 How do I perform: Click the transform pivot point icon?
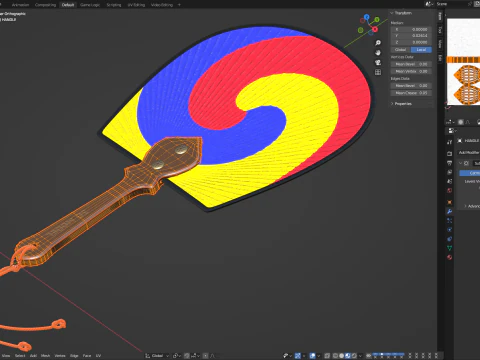pyautogui.click(x=176, y=356)
